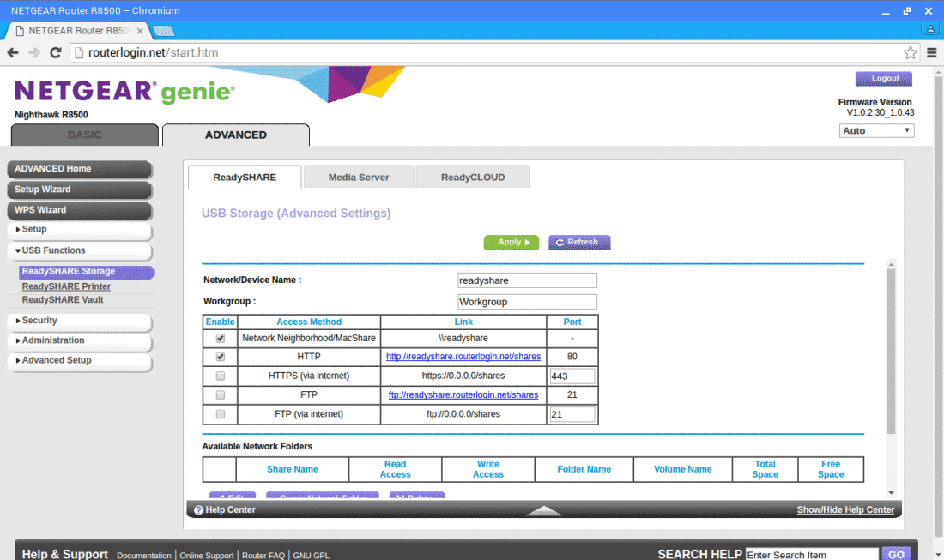Click the page info icon in the address bar
The width and height of the screenshot is (944, 560).
point(79,53)
